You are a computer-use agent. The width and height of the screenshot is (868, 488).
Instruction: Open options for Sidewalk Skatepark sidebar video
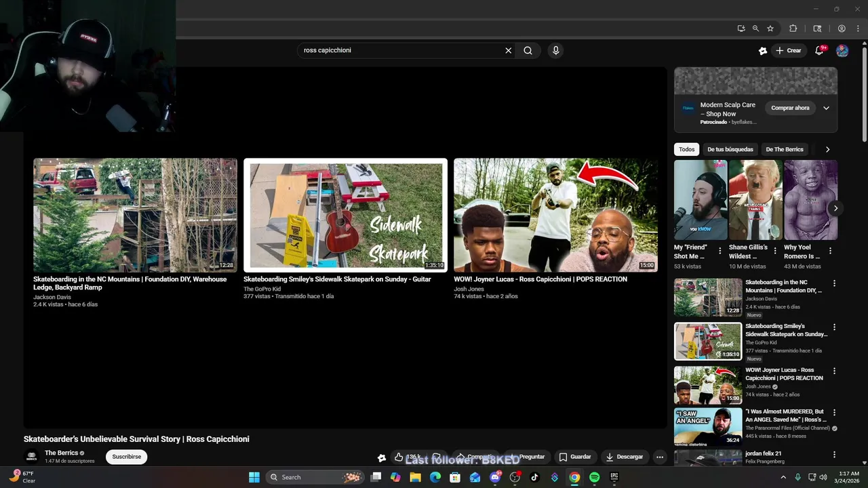pyautogui.click(x=834, y=327)
